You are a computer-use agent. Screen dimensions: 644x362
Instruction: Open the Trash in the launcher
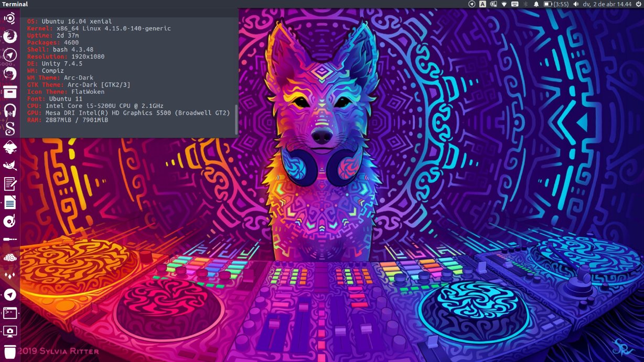coord(9,352)
